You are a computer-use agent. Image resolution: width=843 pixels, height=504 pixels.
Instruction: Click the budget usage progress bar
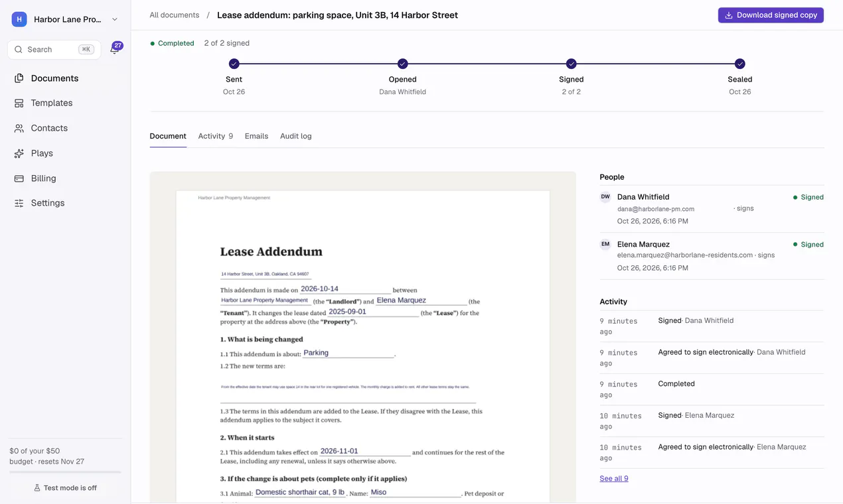point(65,472)
